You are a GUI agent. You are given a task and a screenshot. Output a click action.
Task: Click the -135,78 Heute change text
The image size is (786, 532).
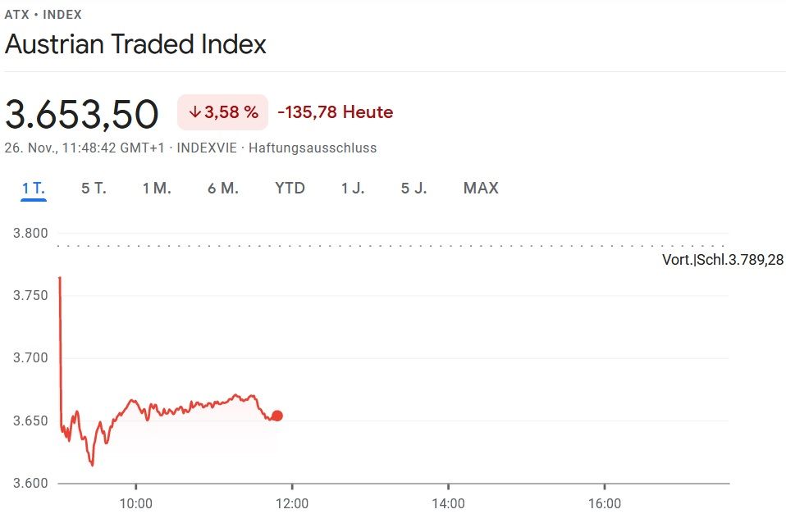tap(335, 112)
